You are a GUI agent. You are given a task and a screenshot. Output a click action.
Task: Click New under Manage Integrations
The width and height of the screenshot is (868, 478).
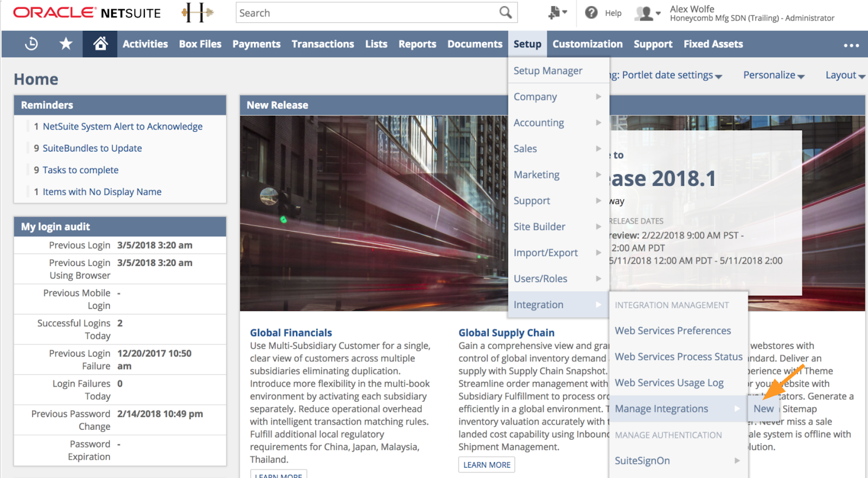(763, 409)
